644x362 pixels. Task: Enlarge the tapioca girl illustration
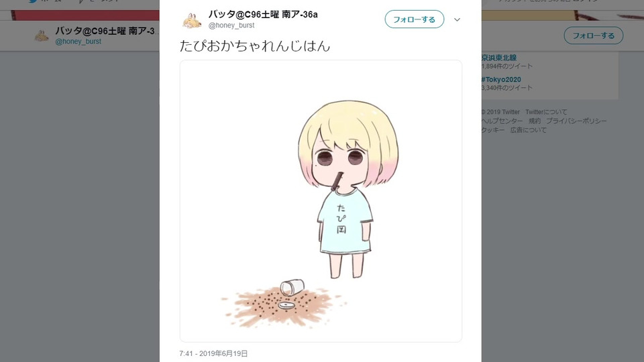pyautogui.click(x=321, y=201)
